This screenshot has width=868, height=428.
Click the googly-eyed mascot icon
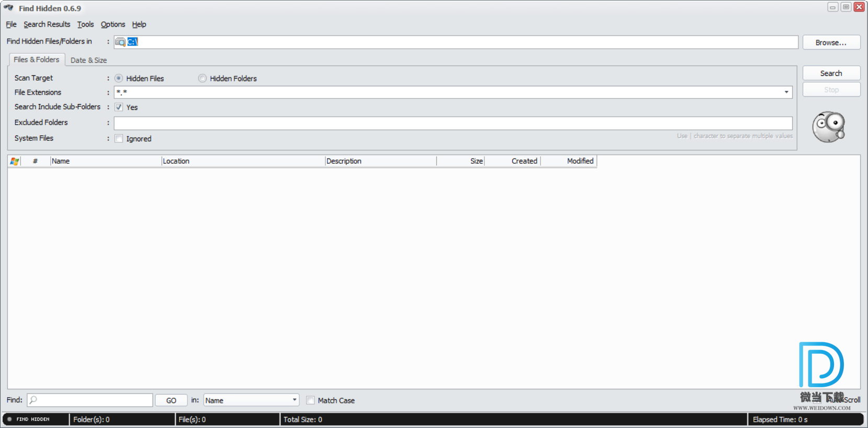point(829,127)
